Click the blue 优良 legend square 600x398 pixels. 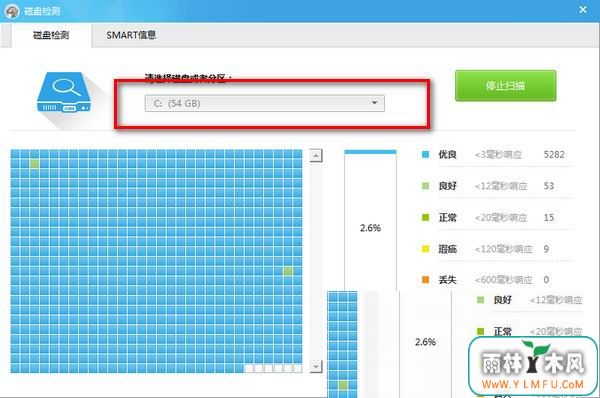click(425, 155)
